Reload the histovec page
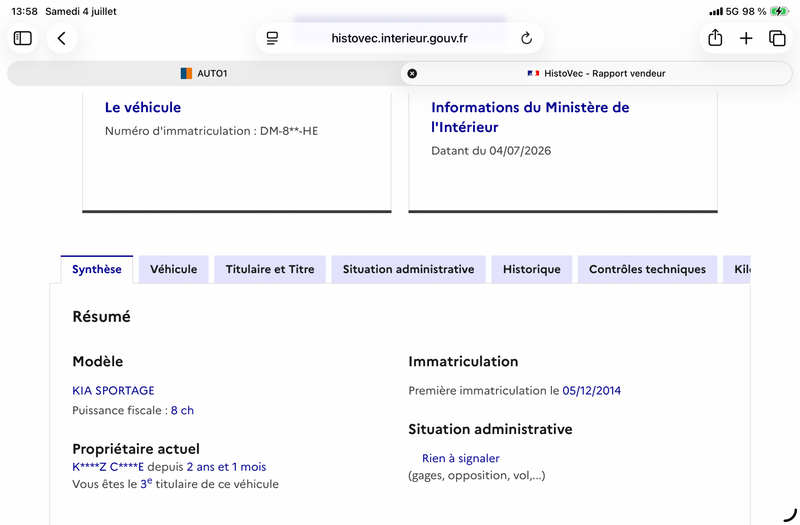This screenshot has width=800, height=525. point(526,38)
